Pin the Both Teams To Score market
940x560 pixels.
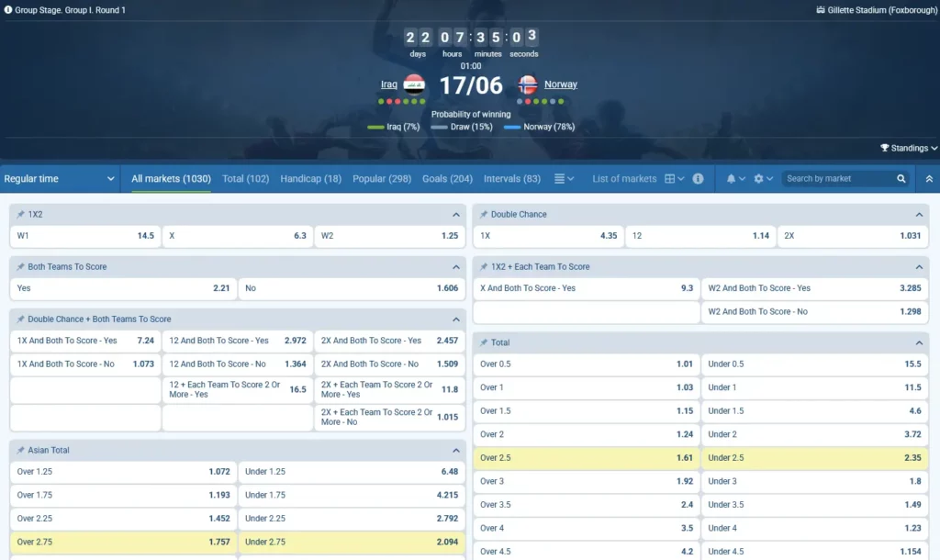20,267
